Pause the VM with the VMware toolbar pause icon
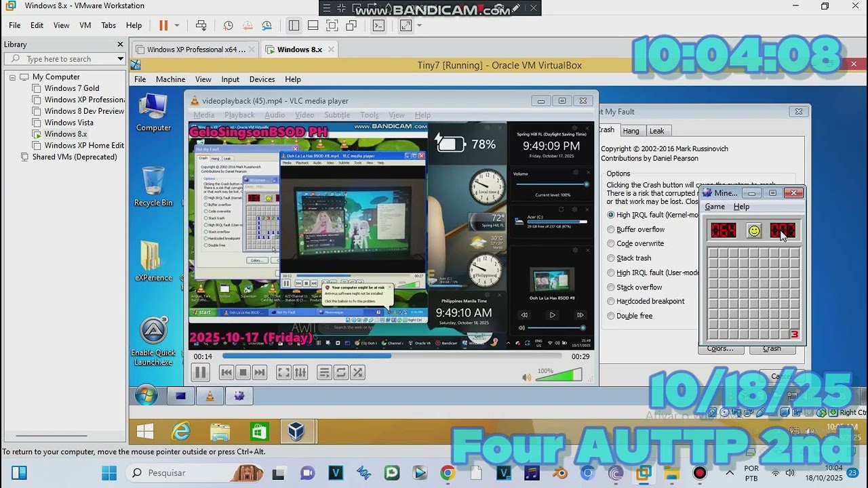 (163, 26)
